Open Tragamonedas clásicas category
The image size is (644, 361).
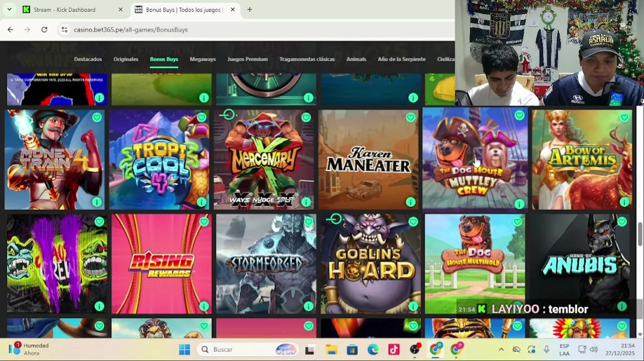click(x=307, y=59)
